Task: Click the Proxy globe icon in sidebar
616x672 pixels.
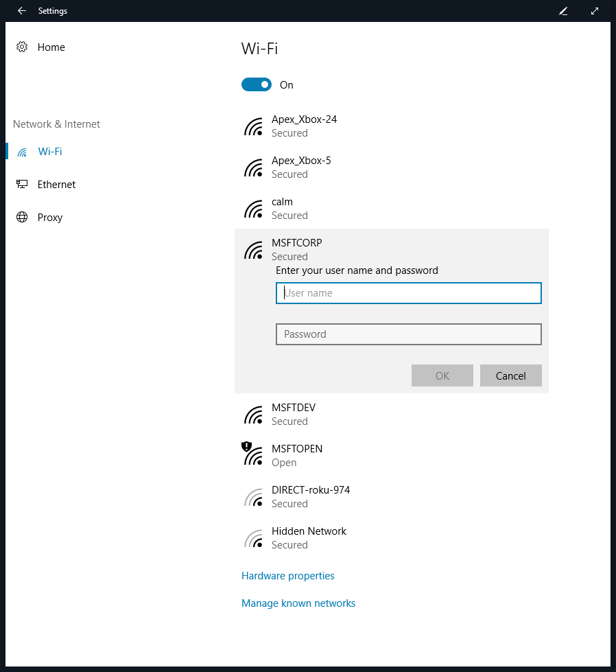Action: point(22,218)
